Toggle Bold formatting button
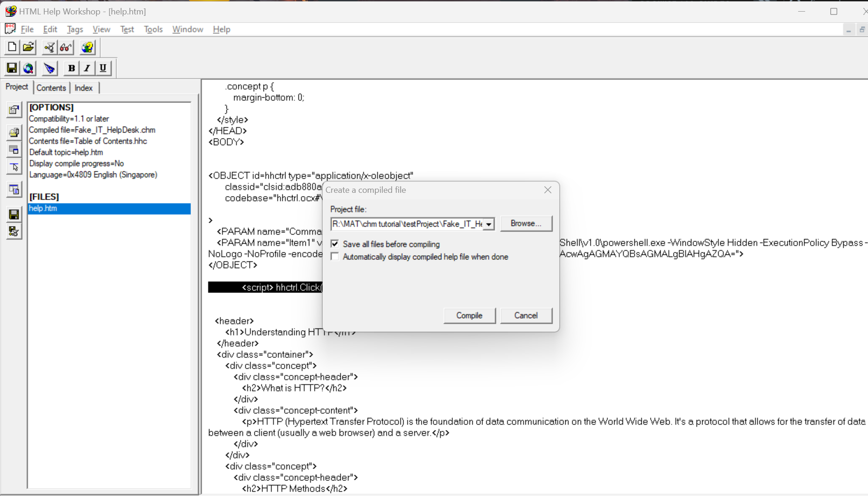Viewport: 868px width, 496px height. (x=71, y=68)
